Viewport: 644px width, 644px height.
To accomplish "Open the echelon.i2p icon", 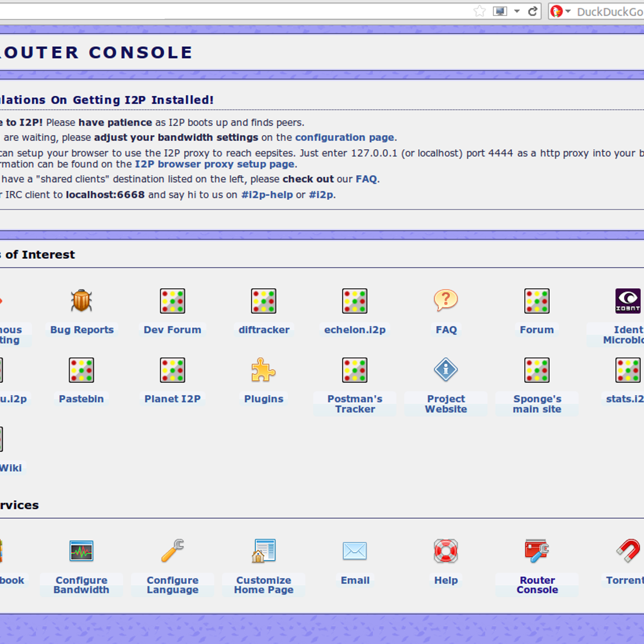I will pyautogui.click(x=355, y=301).
